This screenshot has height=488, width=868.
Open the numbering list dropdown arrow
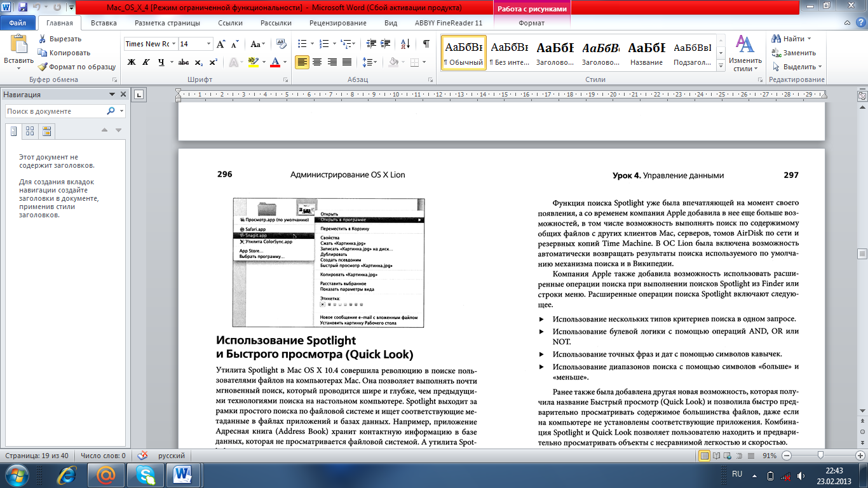333,44
